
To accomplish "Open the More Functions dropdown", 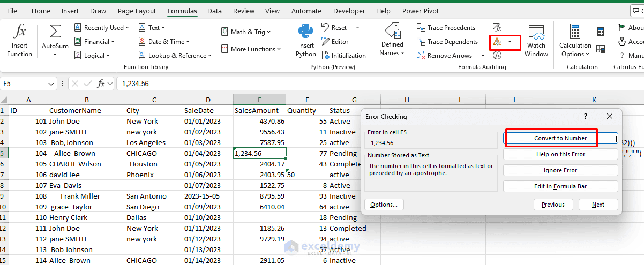I will pos(251,49).
